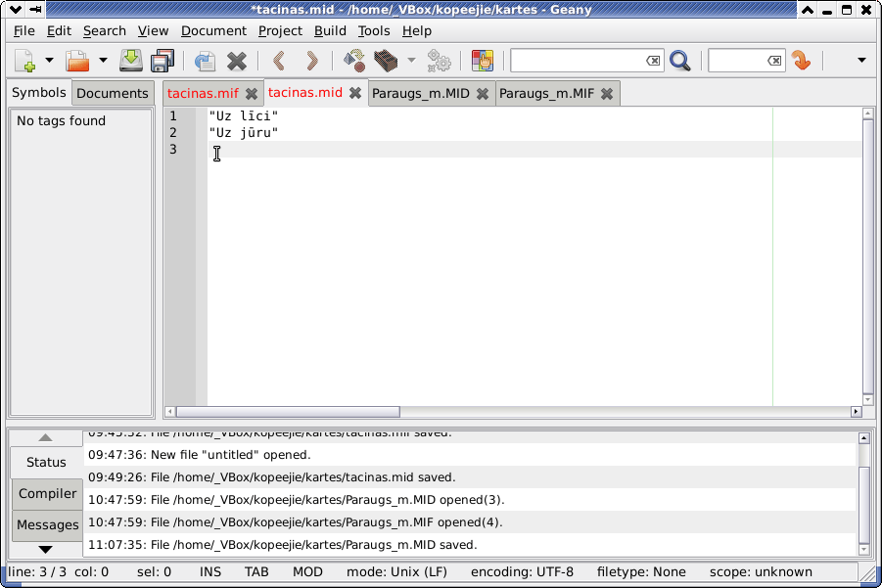Clear the toolbar search field
882x588 pixels.
[653, 61]
